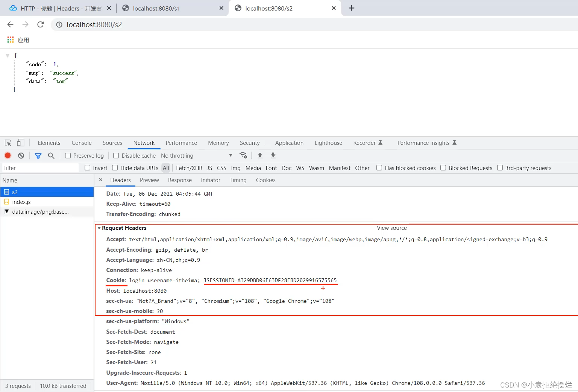
Task: Select the s2 request document icon
Action: (6, 192)
